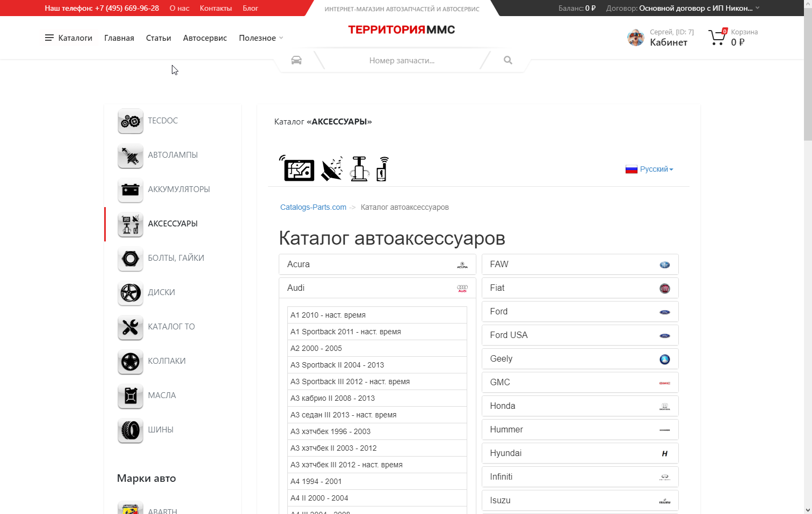The image size is (812, 514).
Task: Click the ABARTH brand logo
Action: 130,508
